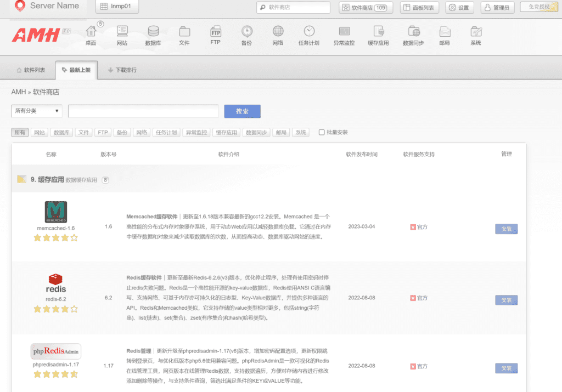The image size is (562, 392).
Task: Filter software by 数据库 tag
Action: (61, 133)
